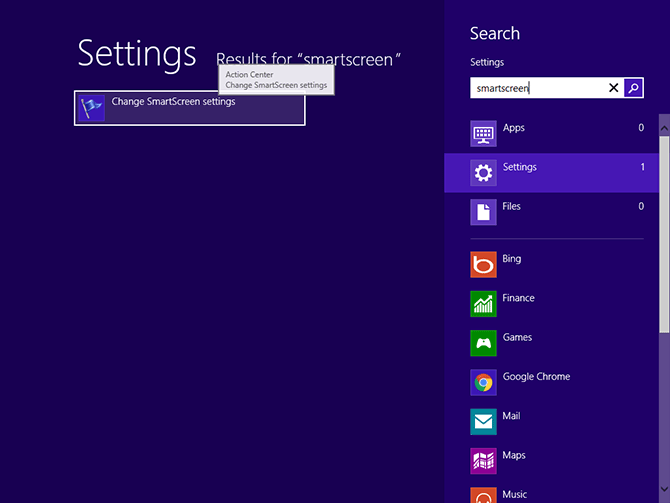Search within Bing label

coord(511,259)
